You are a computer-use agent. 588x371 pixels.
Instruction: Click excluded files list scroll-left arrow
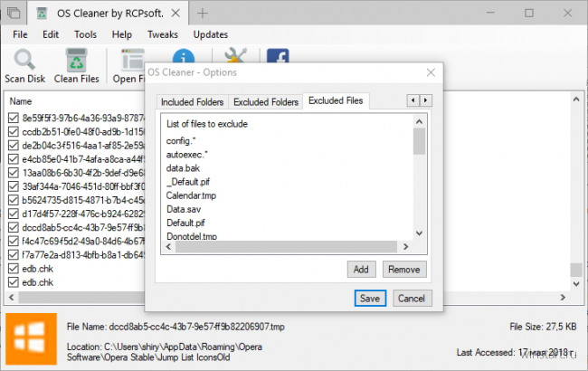[169, 247]
